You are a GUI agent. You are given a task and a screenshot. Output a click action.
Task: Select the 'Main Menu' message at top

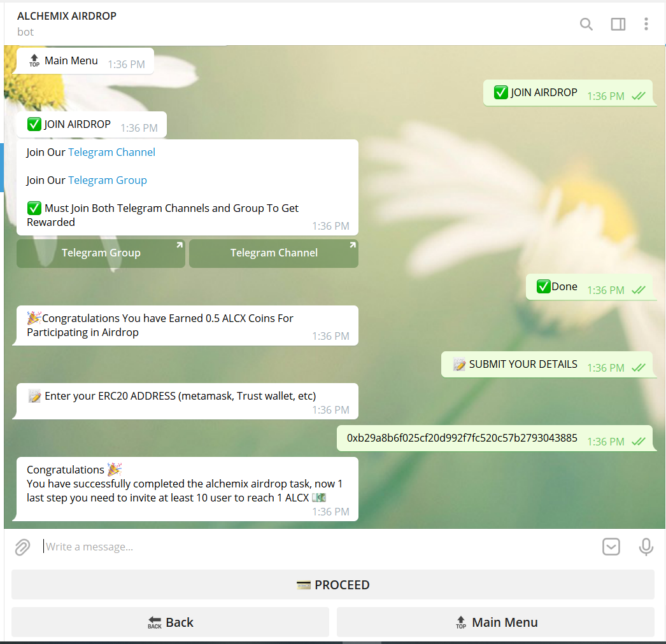tap(85, 61)
